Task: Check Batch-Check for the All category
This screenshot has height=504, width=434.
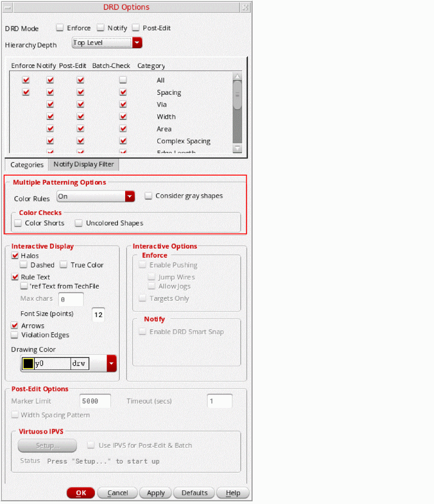Action: point(123,80)
